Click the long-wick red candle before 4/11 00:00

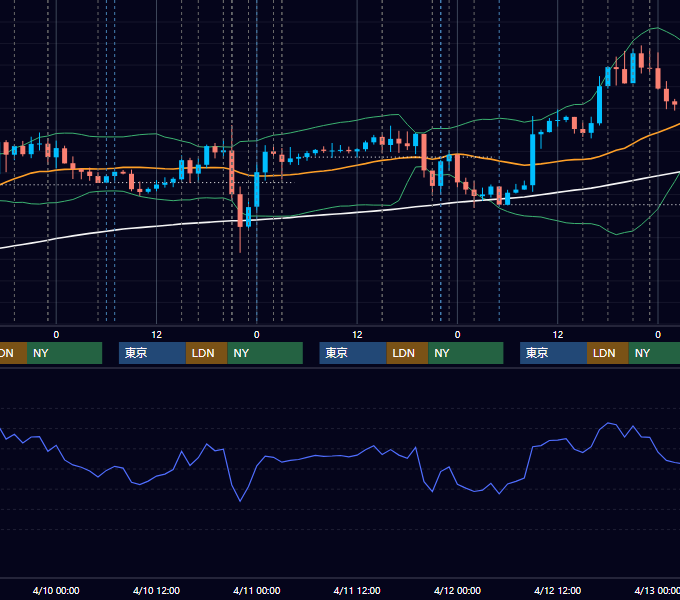(x=240, y=211)
